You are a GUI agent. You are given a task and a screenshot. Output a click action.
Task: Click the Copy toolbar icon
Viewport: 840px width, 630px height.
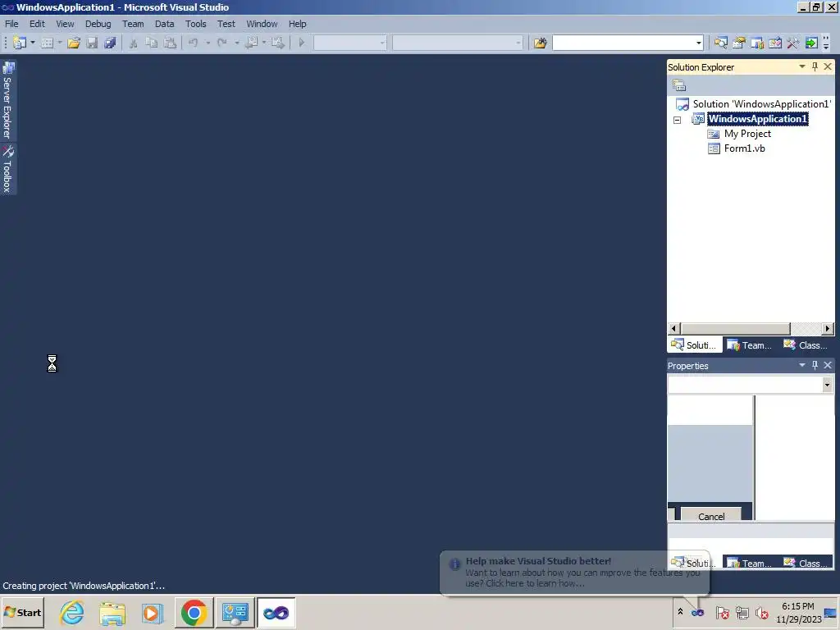pyautogui.click(x=152, y=43)
